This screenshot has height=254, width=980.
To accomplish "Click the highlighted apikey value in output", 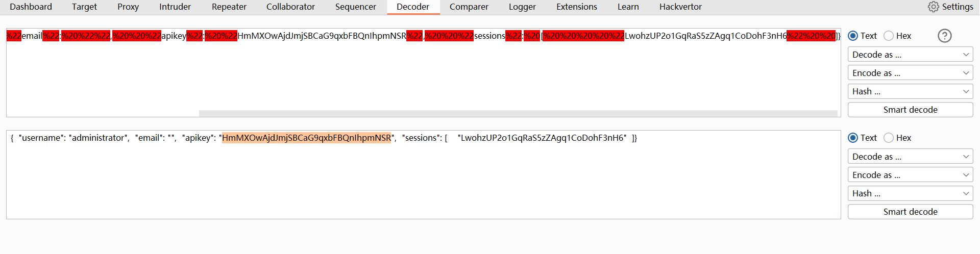I will point(306,138).
